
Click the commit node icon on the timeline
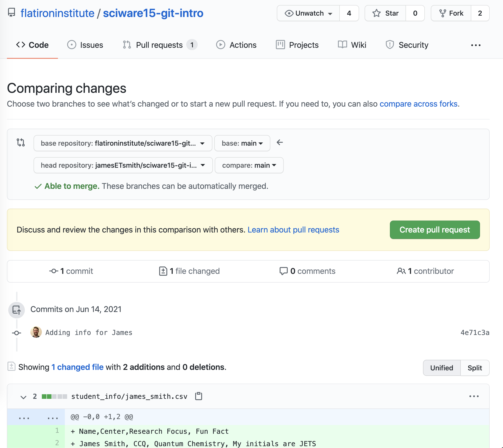17,333
